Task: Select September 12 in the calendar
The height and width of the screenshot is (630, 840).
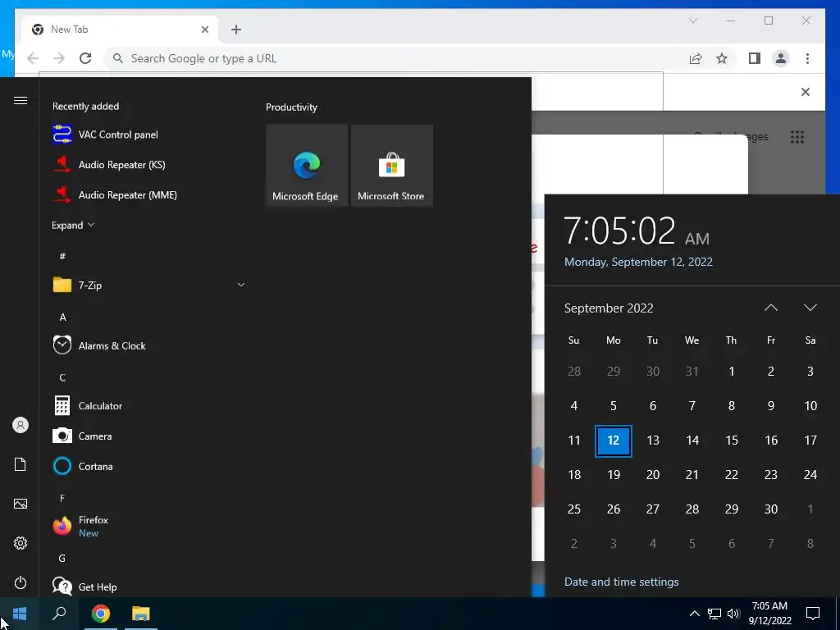Action: (614, 441)
